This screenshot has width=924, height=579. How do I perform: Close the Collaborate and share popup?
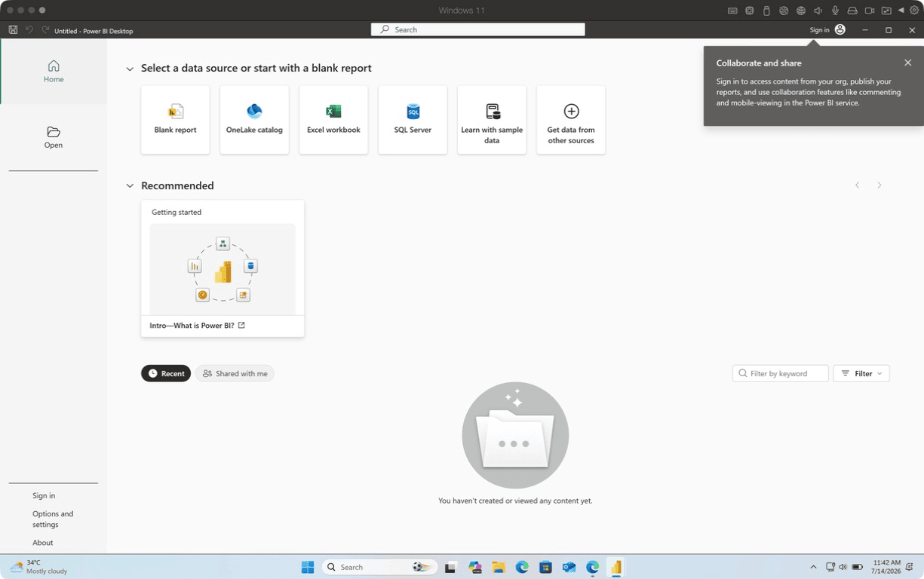coord(907,63)
